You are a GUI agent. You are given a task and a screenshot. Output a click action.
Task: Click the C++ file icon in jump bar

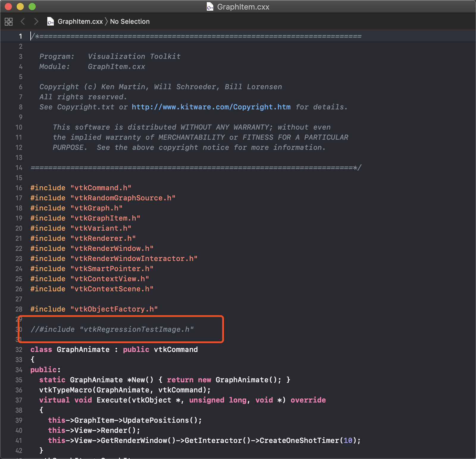pos(51,21)
